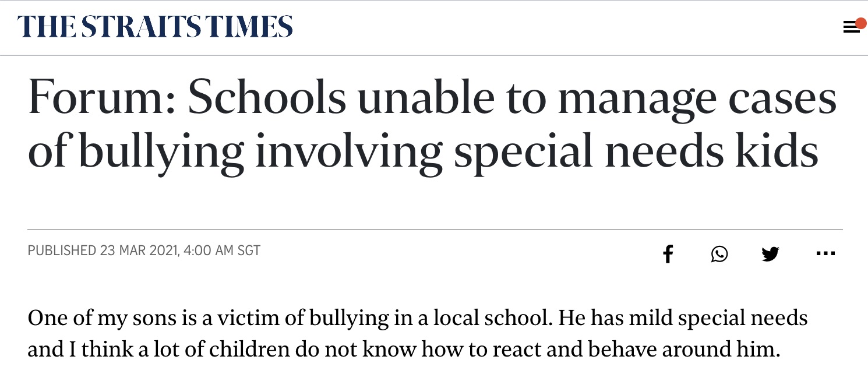Open the hamburger navigation menu
The width and height of the screenshot is (868, 388).
click(x=851, y=27)
